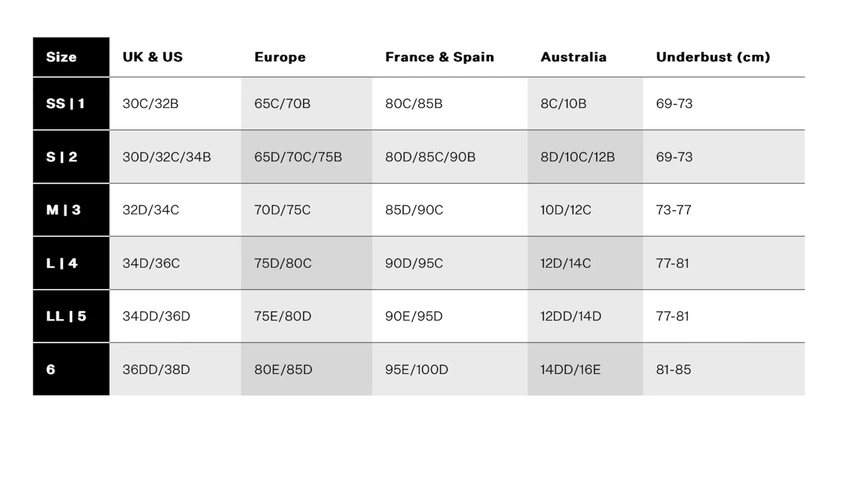Click the 34DD/36D UK & US cell
The width and height of the screenshot is (846, 504).
click(x=156, y=316)
